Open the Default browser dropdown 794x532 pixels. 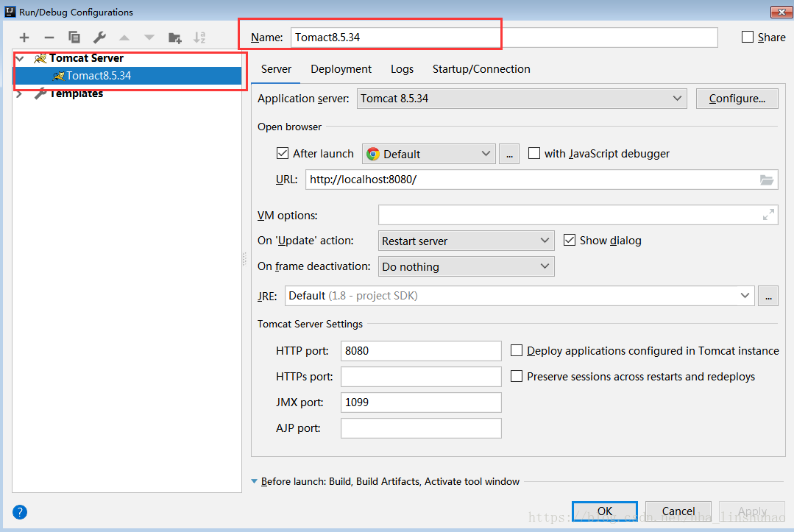[x=429, y=154]
